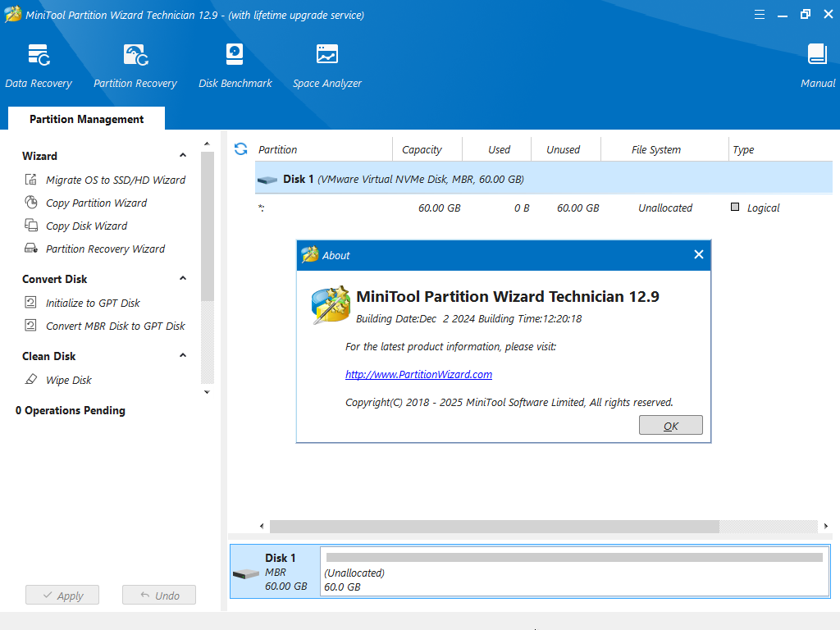The width and height of the screenshot is (840, 630).
Task: Collapse the Wizard section
Action: (183, 156)
